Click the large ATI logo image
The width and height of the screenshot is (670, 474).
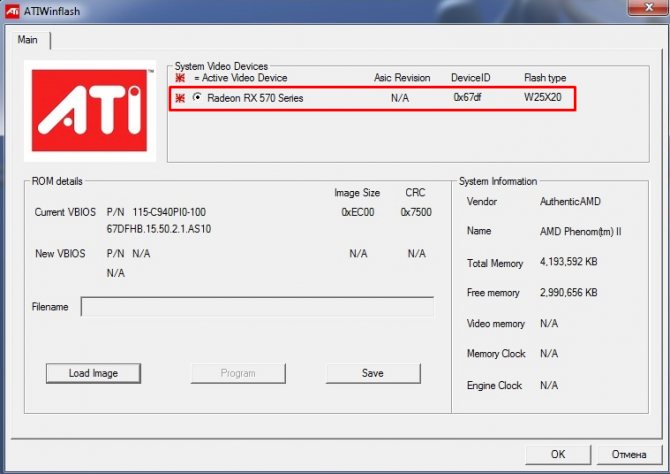coord(90,111)
